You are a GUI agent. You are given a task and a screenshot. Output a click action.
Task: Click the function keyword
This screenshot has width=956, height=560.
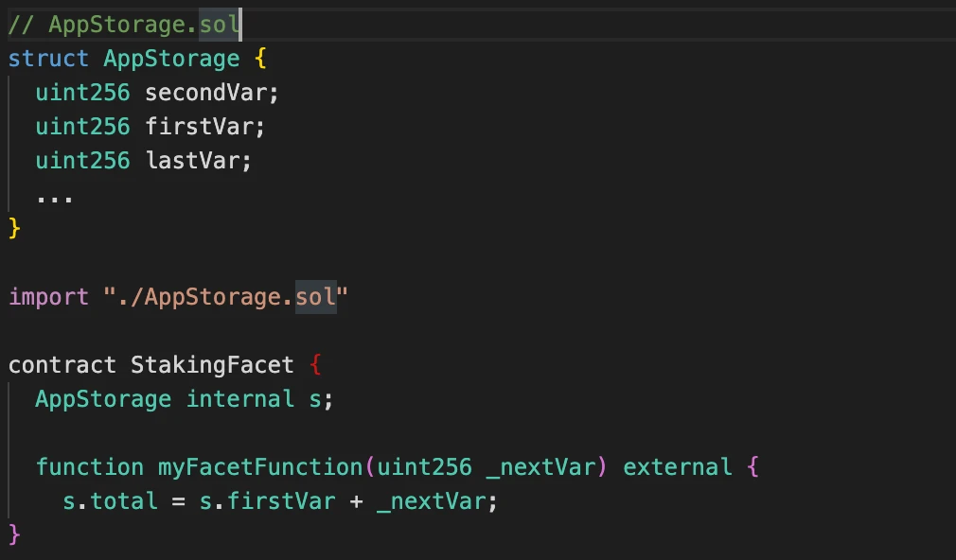pyautogui.click(x=90, y=467)
